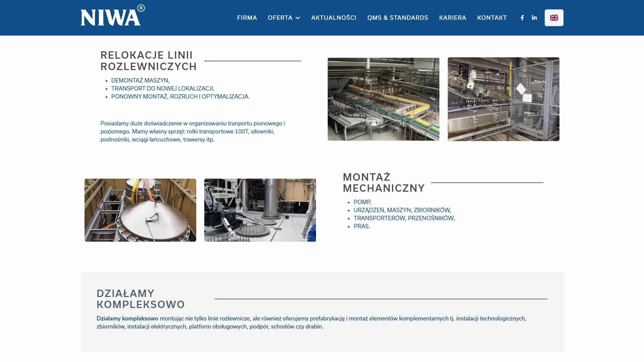
Task: Navigate to KARIERA page
Action: pyautogui.click(x=452, y=18)
